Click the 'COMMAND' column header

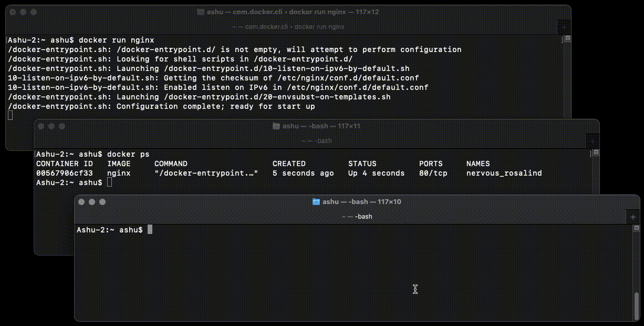pos(171,164)
